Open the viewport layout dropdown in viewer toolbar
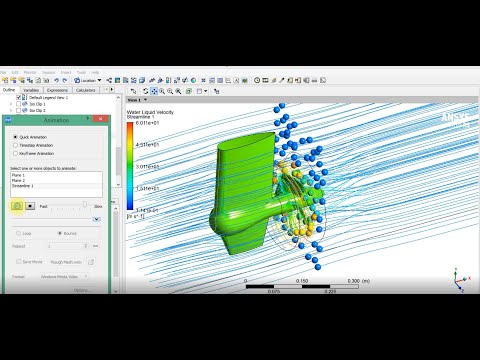 click(202, 91)
